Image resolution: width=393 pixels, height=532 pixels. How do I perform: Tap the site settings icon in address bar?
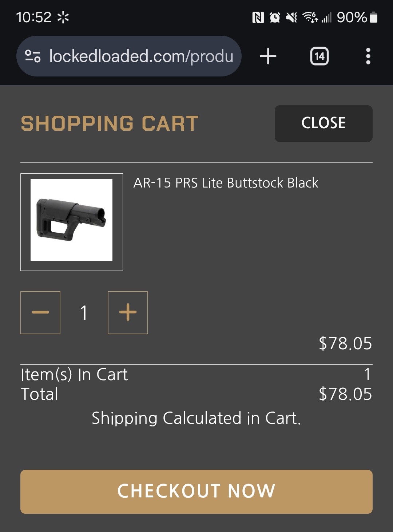(x=32, y=56)
